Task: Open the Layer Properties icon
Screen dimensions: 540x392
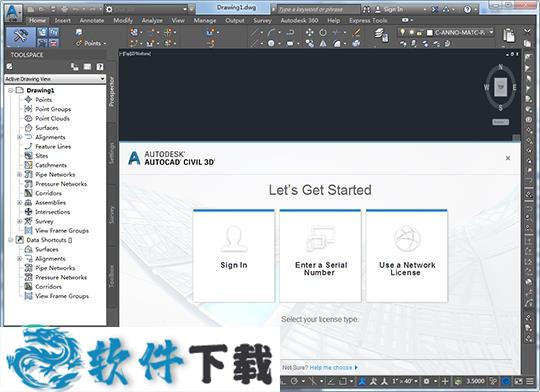Action: (x=381, y=35)
